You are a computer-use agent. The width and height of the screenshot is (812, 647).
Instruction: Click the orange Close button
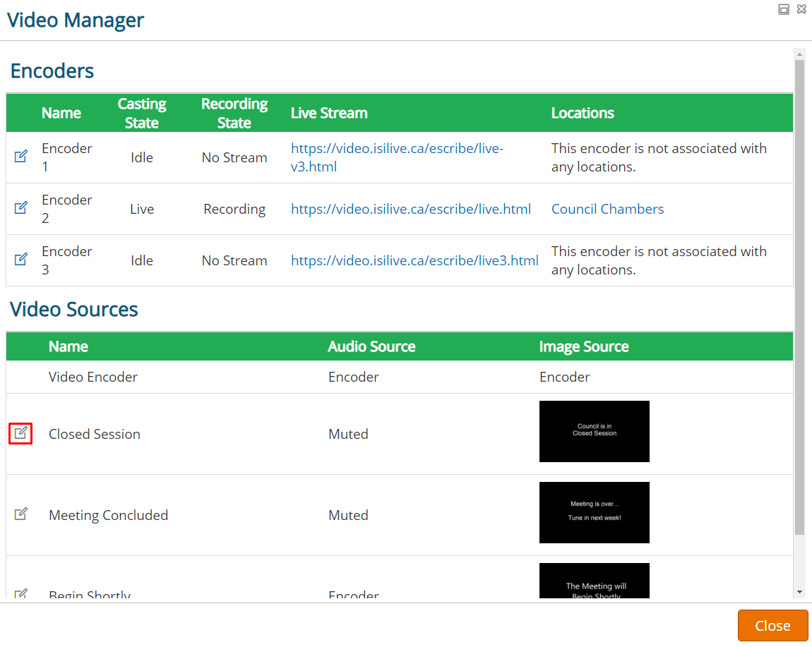(x=772, y=625)
